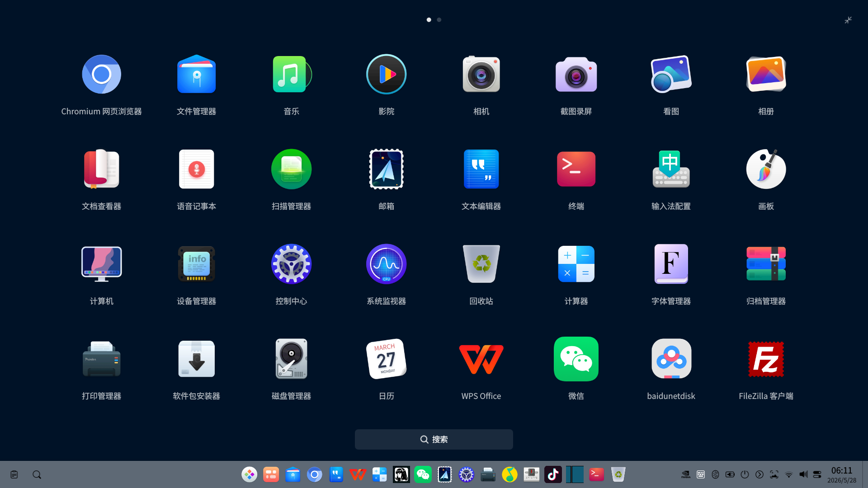Open the text editor in the dock

(336, 475)
